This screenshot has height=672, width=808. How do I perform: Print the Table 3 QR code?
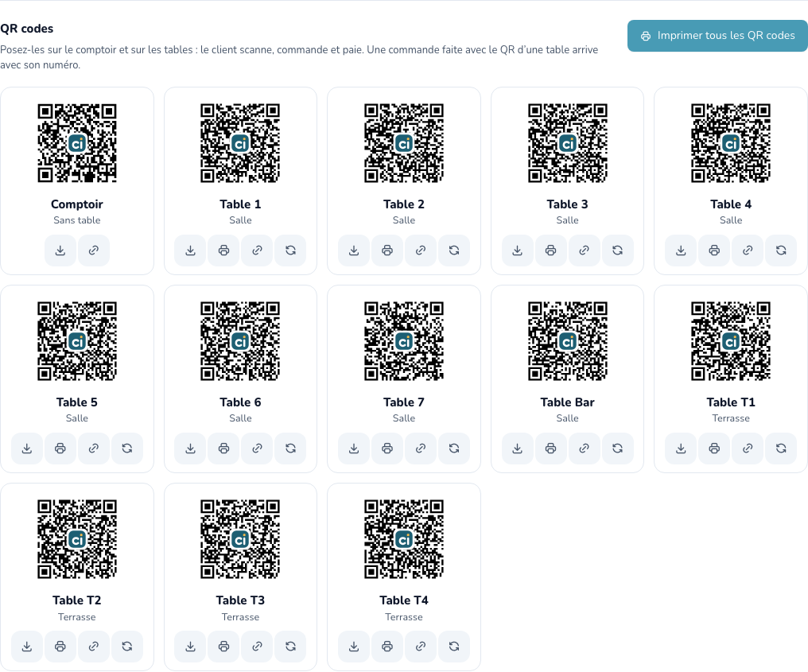(551, 251)
